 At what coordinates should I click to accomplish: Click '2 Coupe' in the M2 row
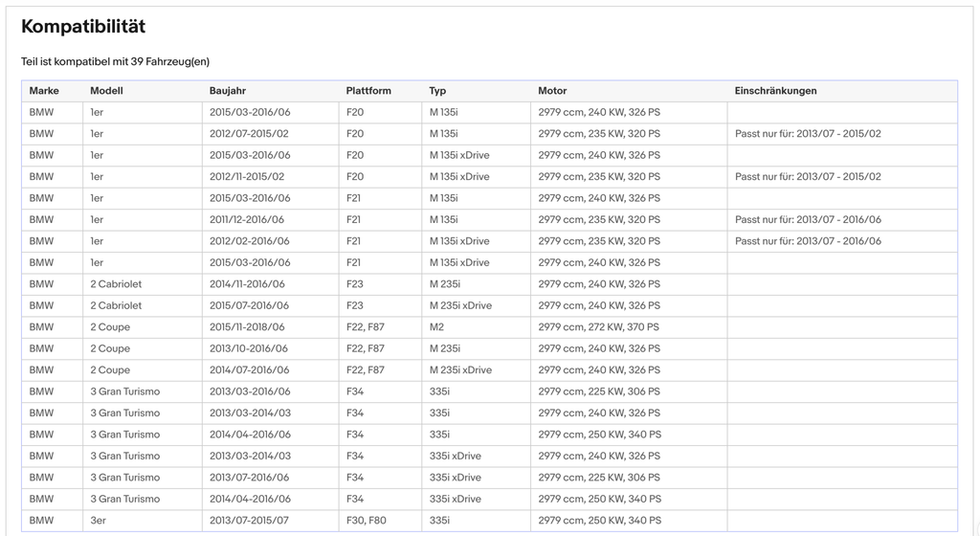pyautogui.click(x=110, y=327)
